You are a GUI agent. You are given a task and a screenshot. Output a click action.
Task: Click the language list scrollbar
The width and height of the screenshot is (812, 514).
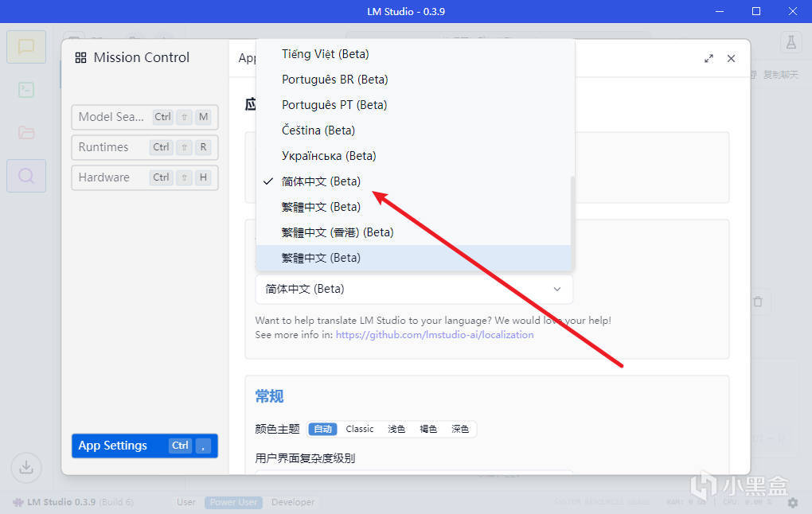pyautogui.click(x=572, y=223)
